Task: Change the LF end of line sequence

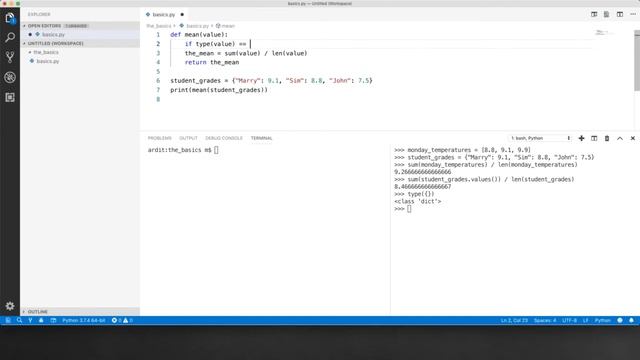Action: click(585, 320)
